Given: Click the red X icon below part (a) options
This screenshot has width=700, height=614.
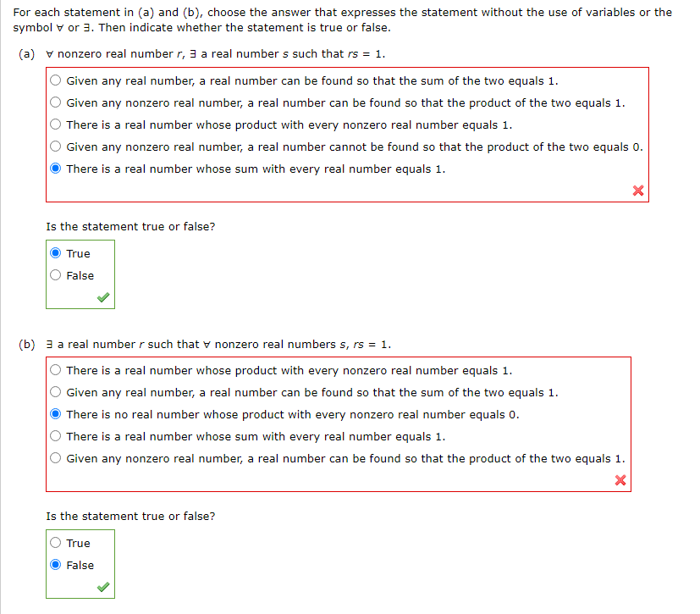Looking at the screenshot, I should (637, 190).
